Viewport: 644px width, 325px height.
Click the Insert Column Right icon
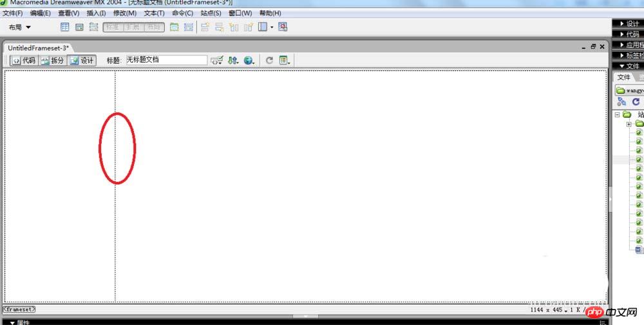point(248,27)
